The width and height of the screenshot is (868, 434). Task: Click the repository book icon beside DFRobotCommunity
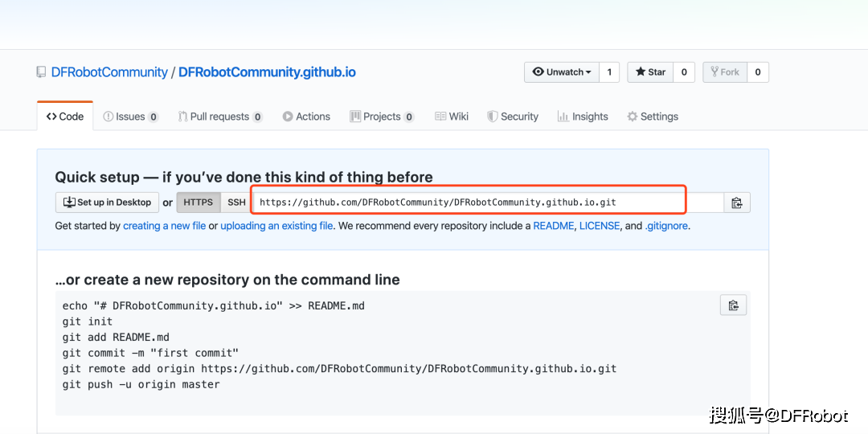pyautogui.click(x=42, y=72)
